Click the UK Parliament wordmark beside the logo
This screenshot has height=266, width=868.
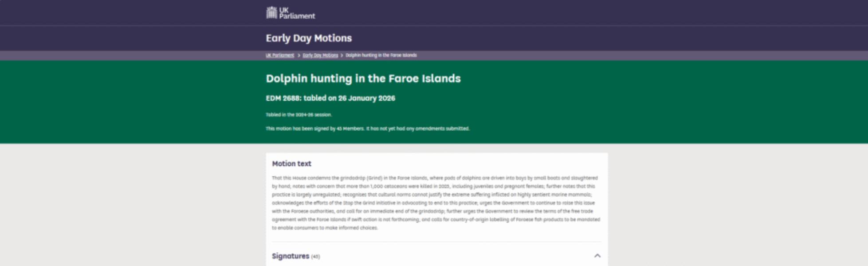297,13
